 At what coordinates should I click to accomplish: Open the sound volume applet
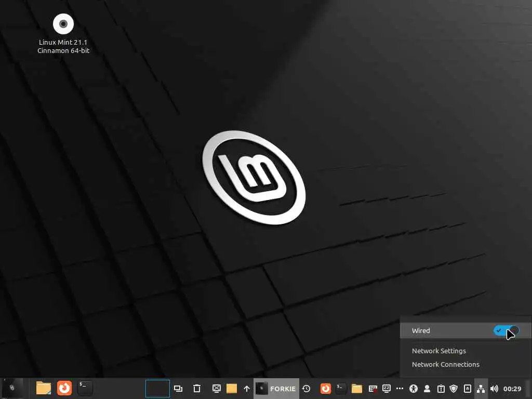point(495,389)
